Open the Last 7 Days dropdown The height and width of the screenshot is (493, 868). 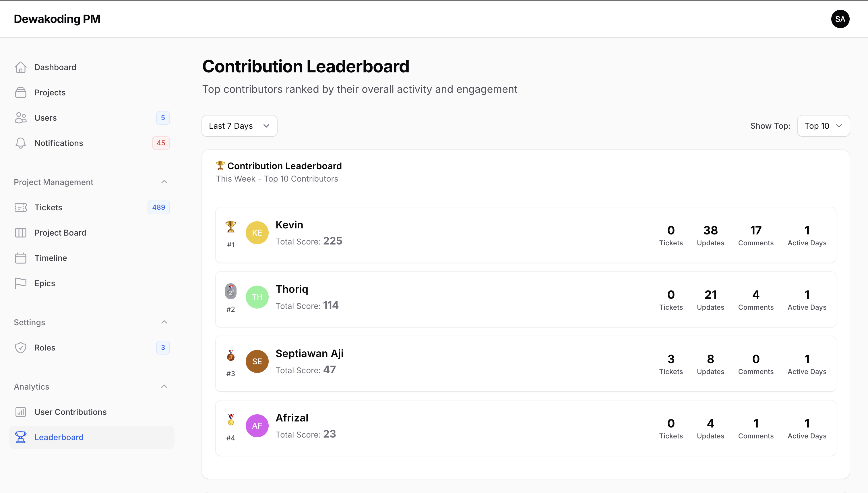(239, 126)
